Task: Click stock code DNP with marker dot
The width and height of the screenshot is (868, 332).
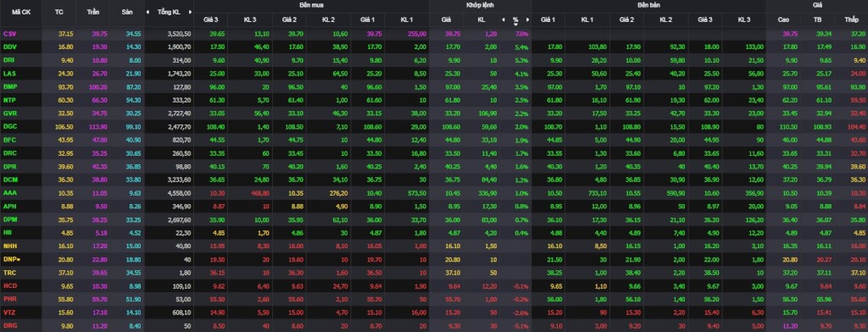Action: tap(11, 259)
